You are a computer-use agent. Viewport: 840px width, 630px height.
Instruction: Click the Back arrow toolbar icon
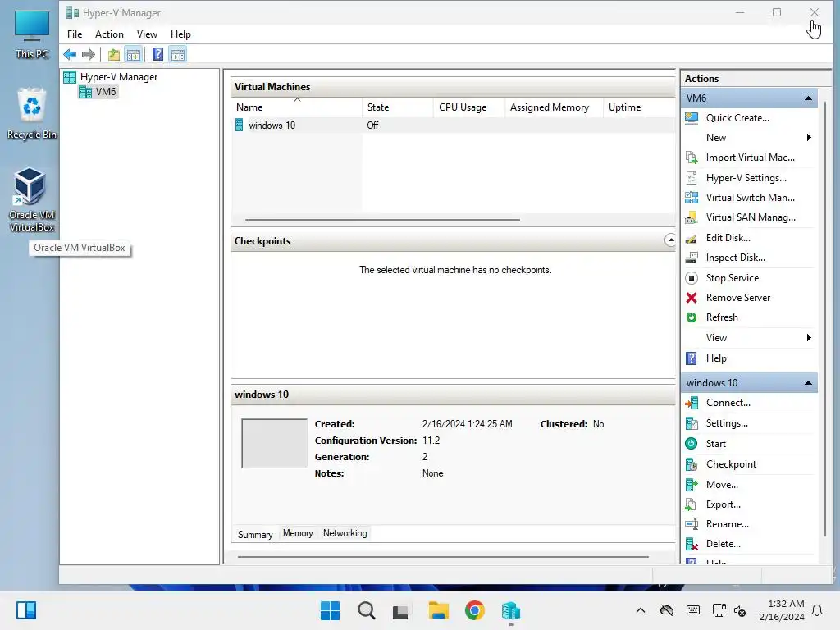click(70, 54)
